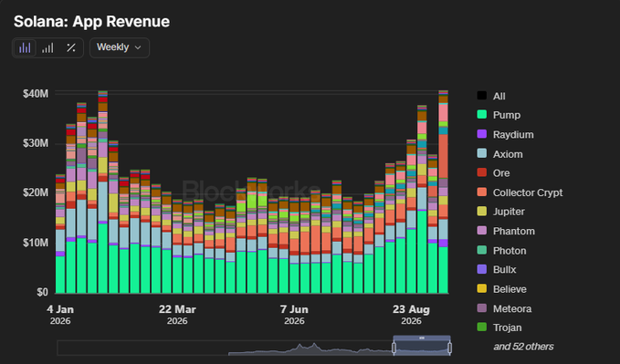Click the Photon legend label
The height and width of the screenshot is (364, 620).
click(x=510, y=251)
